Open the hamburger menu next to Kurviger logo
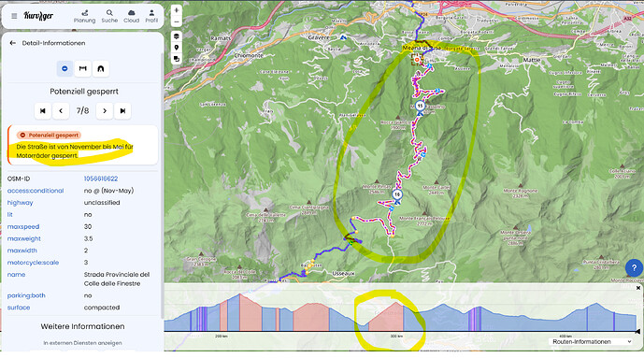644x358 pixels. (x=14, y=16)
